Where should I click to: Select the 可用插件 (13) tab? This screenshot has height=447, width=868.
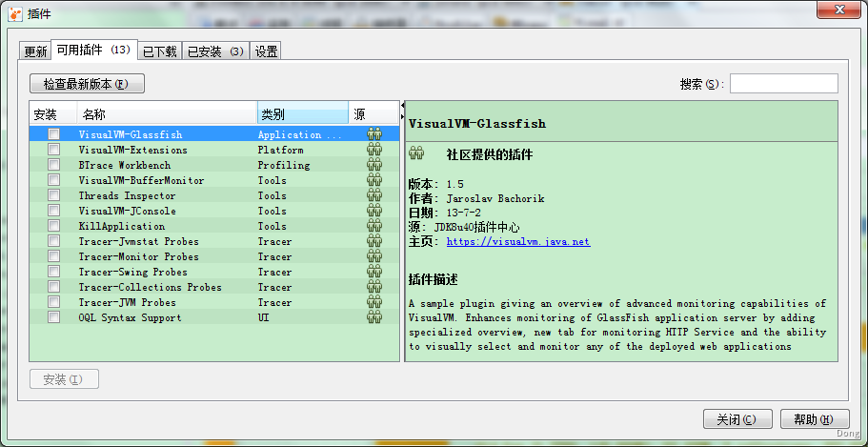(94, 50)
